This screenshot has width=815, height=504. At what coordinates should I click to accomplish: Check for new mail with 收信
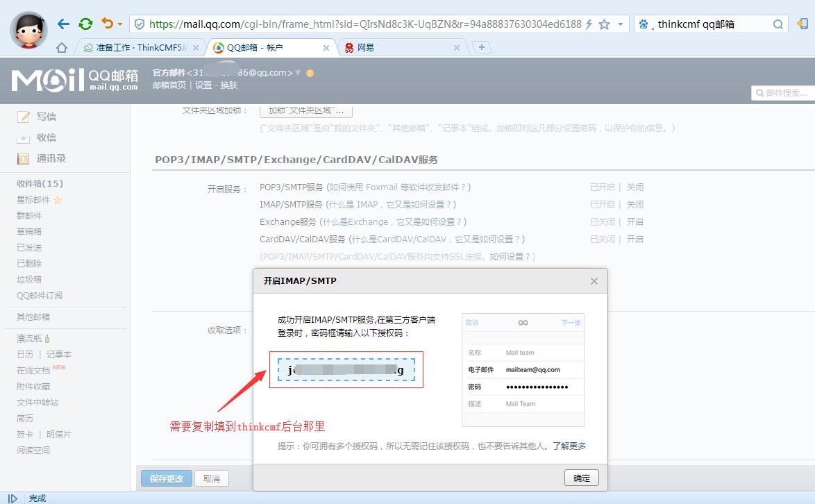47,137
